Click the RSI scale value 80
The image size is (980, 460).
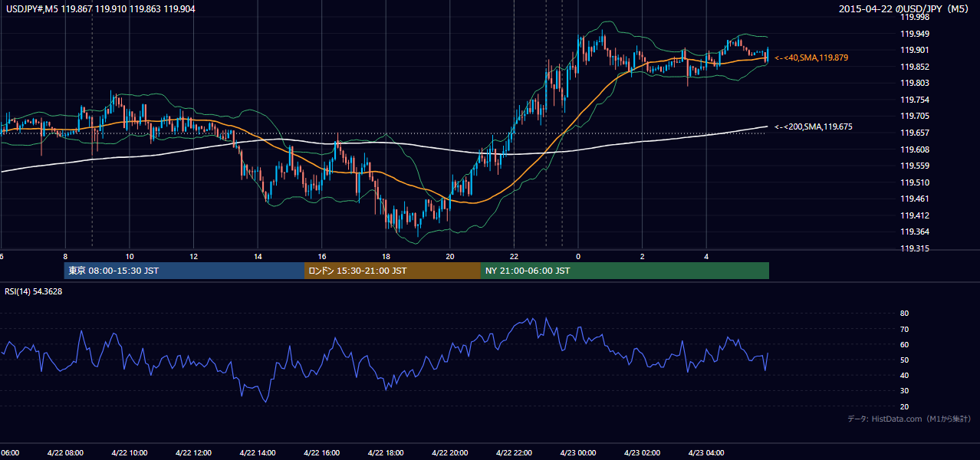904,314
